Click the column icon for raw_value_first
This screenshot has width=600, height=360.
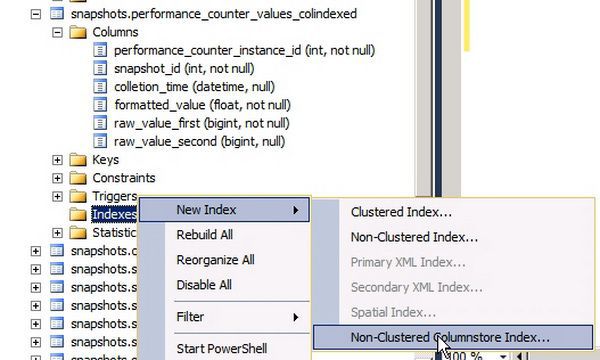tap(100, 124)
